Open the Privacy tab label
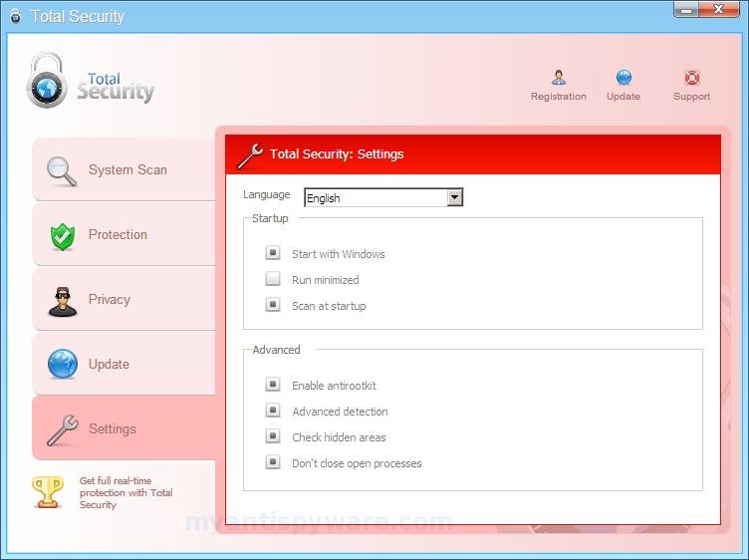This screenshot has width=749, height=560. (x=110, y=300)
